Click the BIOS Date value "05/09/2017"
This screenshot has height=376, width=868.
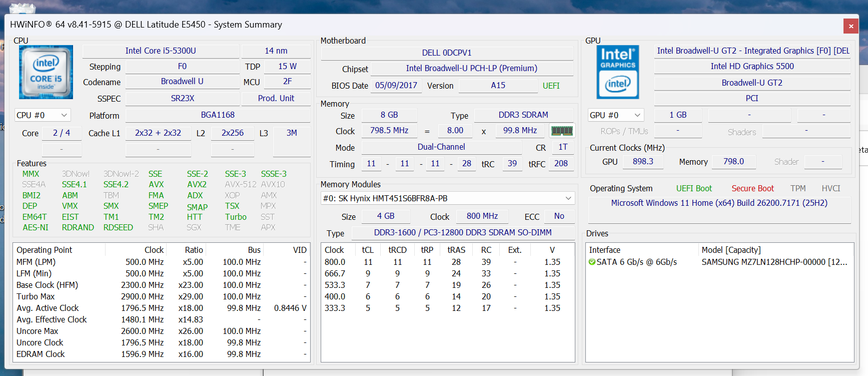tap(396, 85)
